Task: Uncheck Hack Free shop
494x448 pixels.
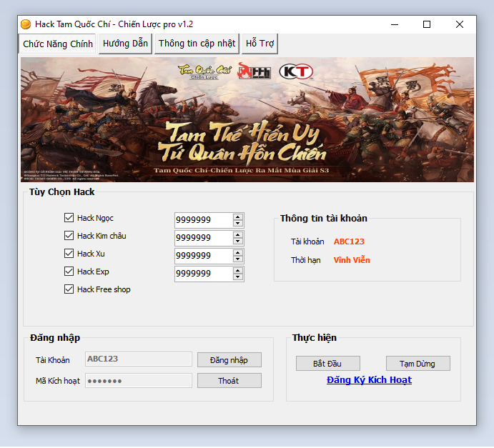Action: point(69,289)
